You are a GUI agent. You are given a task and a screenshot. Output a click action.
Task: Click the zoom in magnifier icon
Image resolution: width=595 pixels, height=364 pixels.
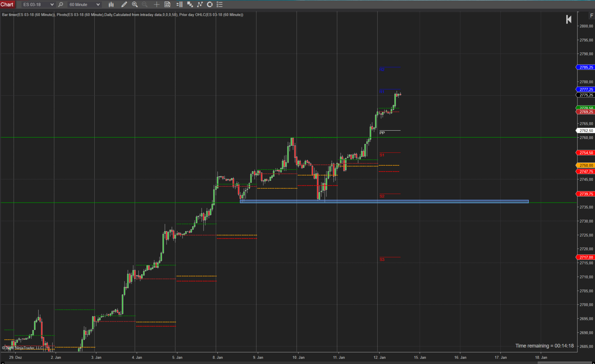pyautogui.click(x=135, y=5)
